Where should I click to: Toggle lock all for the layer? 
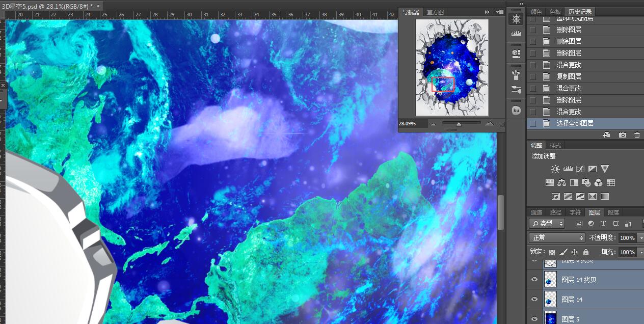click(586, 252)
